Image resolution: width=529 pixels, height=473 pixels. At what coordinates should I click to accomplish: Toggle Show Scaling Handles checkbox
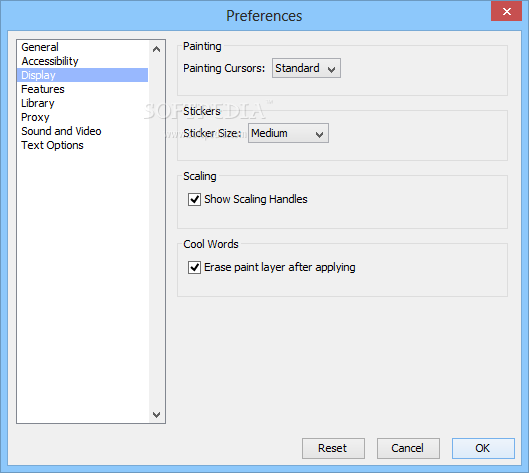(x=194, y=199)
